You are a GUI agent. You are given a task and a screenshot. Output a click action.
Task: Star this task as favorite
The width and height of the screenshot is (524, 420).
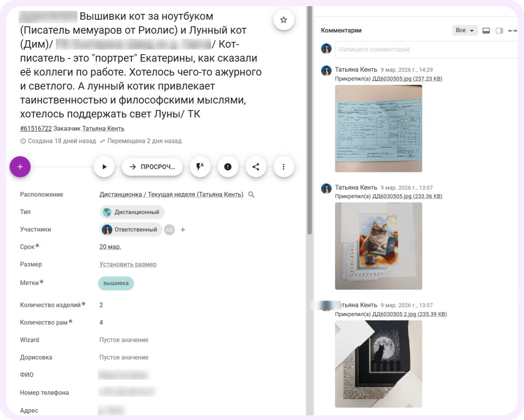point(283,20)
